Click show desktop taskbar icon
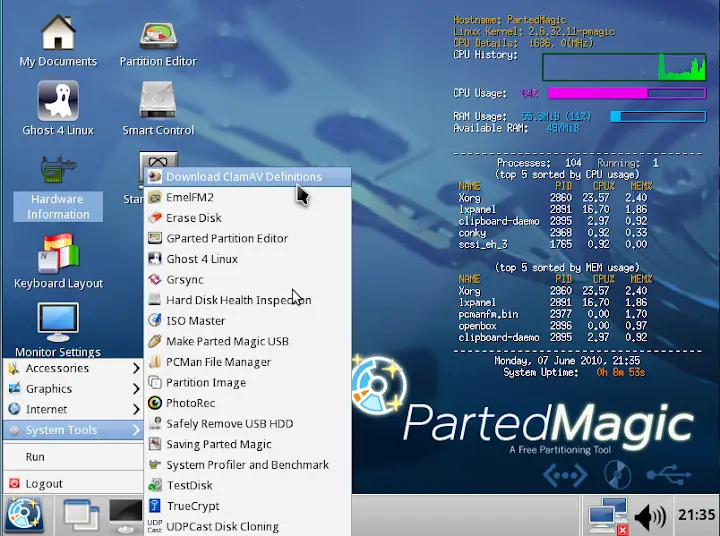The height and width of the screenshot is (536, 720). point(81,514)
